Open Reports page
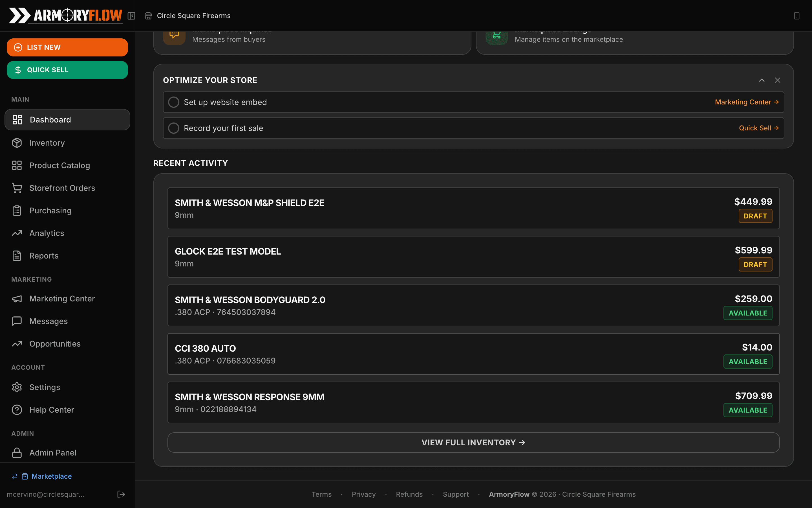Screen dimensions: 812x508 pos(67,256)
